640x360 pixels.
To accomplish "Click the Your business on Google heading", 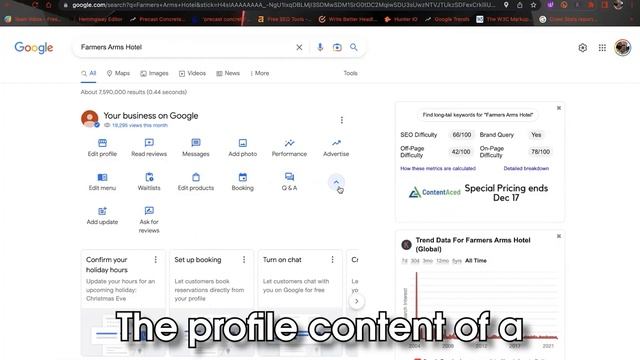I will pos(151,116).
